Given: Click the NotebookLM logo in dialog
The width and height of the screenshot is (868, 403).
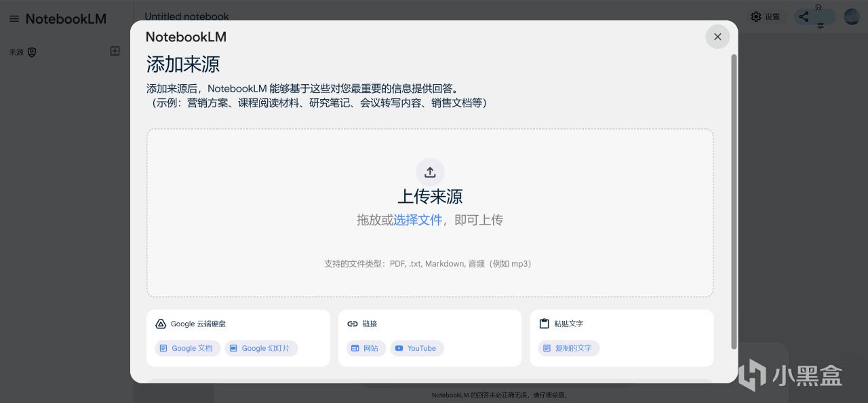Looking at the screenshot, I should (x=186, y=37).
